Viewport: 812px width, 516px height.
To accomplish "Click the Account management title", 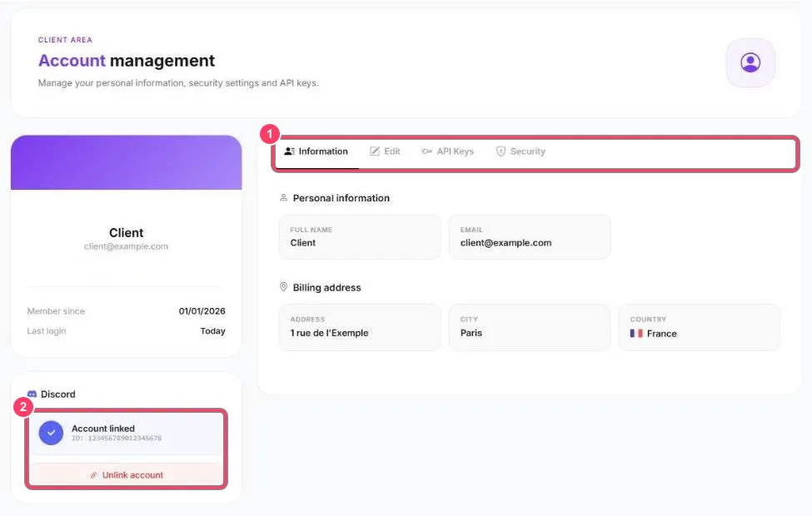I will click(x=127, y=61).
